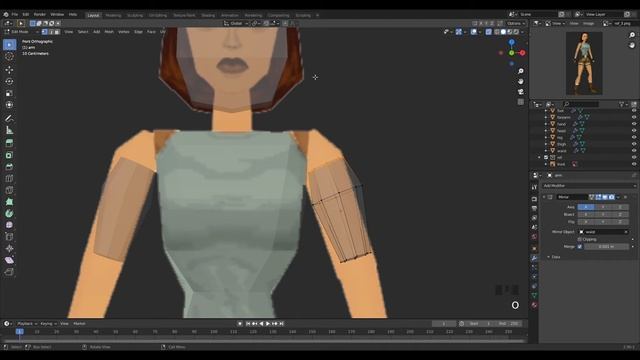This screenshot has height=360, width=640.
Task: Collapse the Mirror modifier panel arrow
Action: click(x=544, y=197)
